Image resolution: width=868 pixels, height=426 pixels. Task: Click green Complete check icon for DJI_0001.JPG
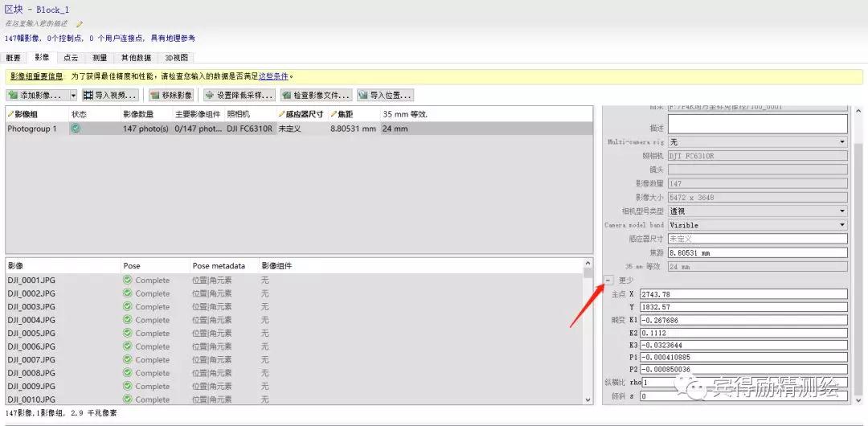pyautogui.click(x=127, y=281)
